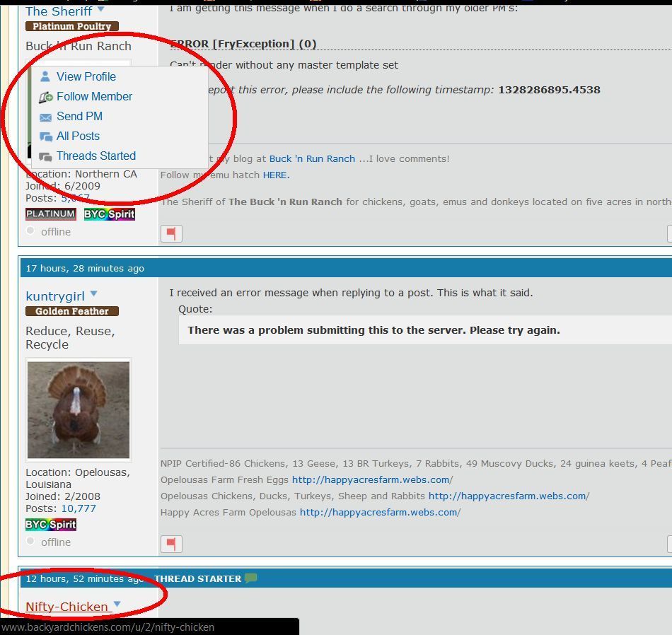Click the emu hatch HERE link
Image resolution: width=672 pixels, height=635 pixels.
(275, 175)
